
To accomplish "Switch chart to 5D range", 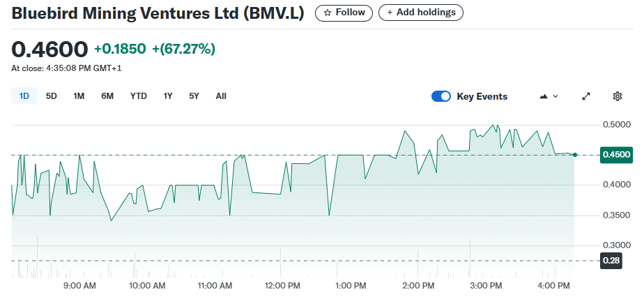I will tap(52, 96).
